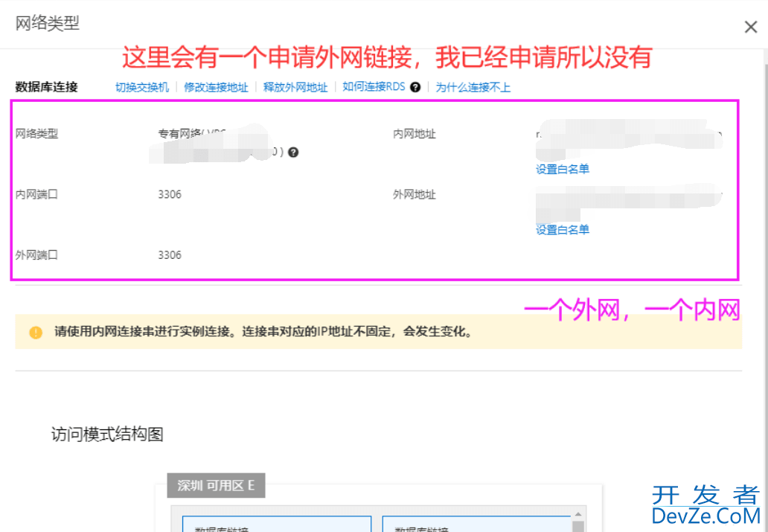This screenshot has width=768, height=532.
Task: Click the scrollbar up arrow in the diagram
Action: (578, 514)
